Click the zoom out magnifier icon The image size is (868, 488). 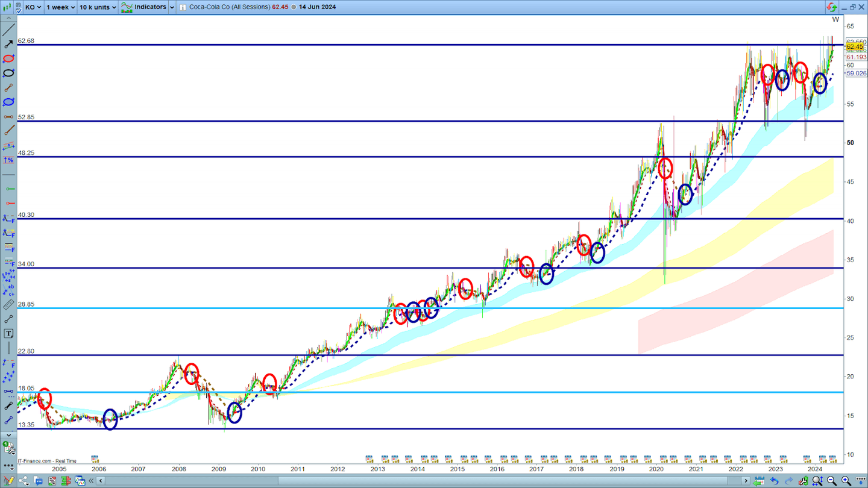click(x=831, y=481)
